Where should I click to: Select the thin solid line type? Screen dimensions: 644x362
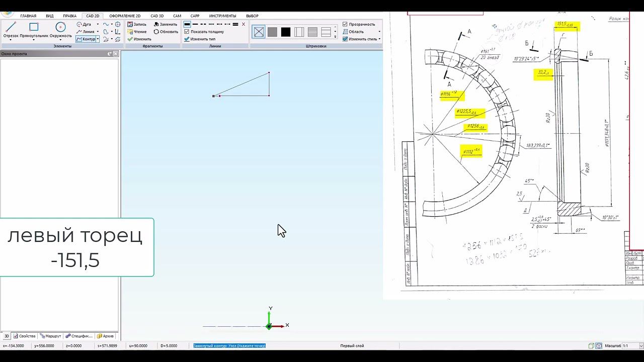pos(196,24)
